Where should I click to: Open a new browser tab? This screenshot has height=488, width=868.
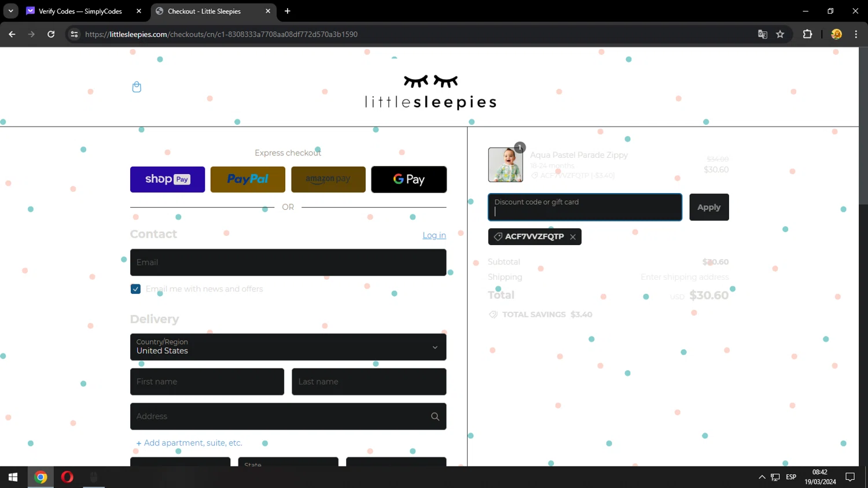288,11
